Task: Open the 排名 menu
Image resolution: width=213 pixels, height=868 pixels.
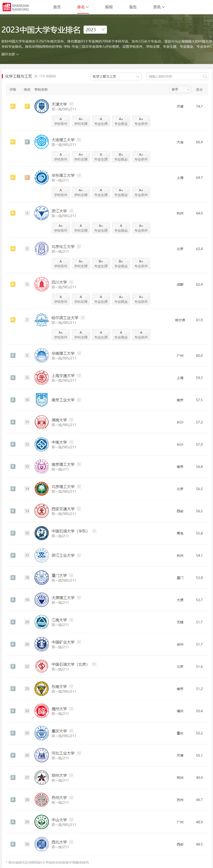Action: (83, 7)
